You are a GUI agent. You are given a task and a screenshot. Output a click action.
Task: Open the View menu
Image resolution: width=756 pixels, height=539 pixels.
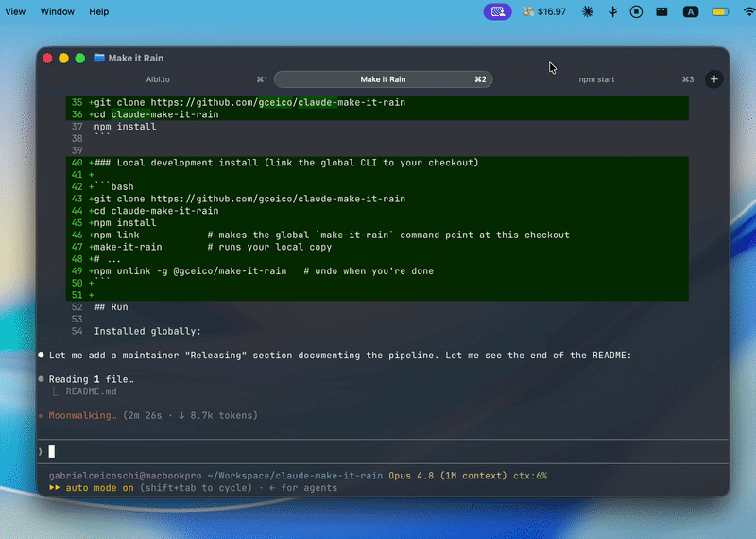[x=15, y=11]
